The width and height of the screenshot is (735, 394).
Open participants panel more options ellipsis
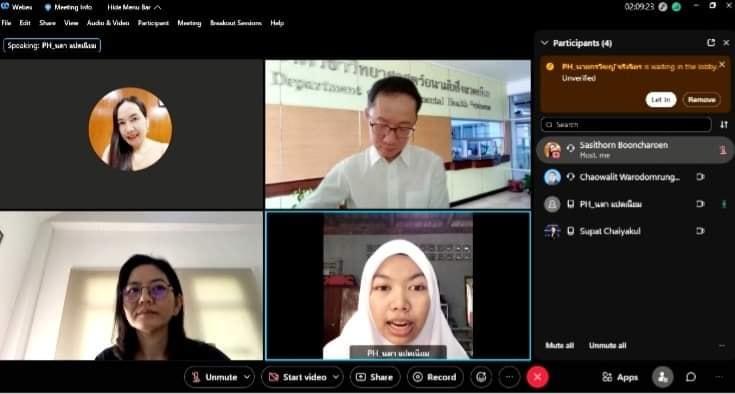[x=721, y=346]
